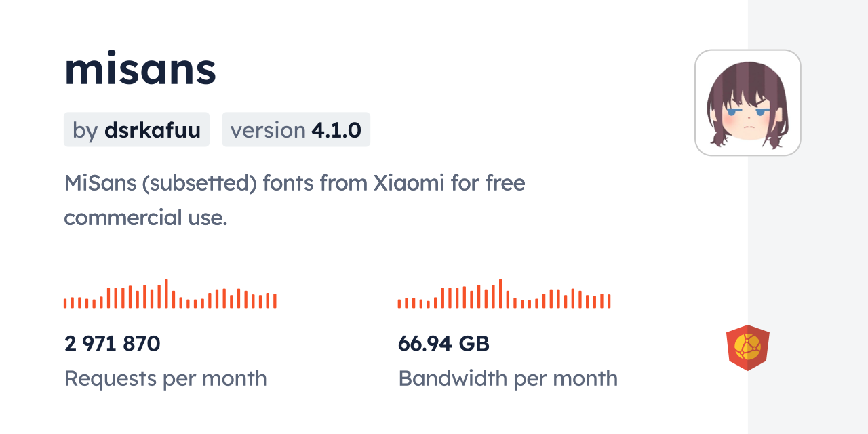Viewport: 868px width, 434px height.
Task: Click the 2 971 870 requests figure
Action: (113, 344)
